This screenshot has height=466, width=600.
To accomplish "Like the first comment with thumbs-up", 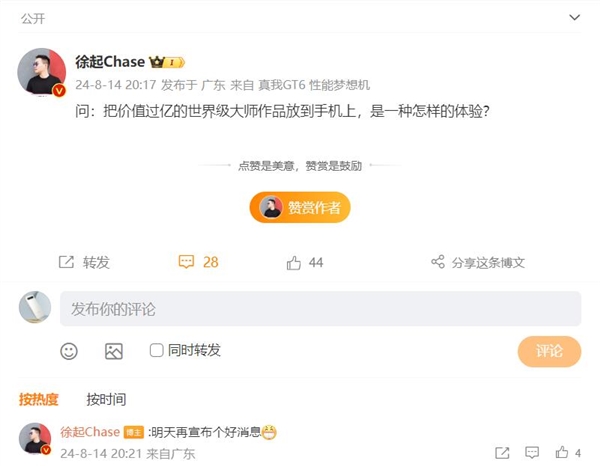I will tap(562, 453).
